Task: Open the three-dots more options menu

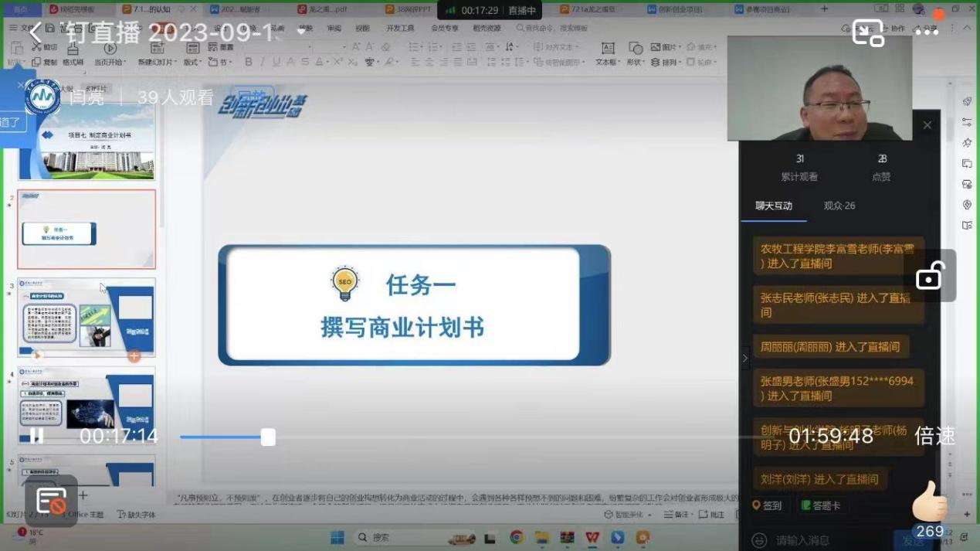Action: pyautogui.click(x=927, y=32)
